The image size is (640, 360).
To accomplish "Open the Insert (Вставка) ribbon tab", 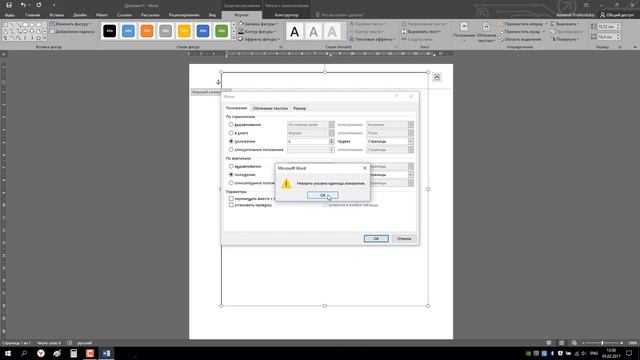I will (x=57, y=15).
